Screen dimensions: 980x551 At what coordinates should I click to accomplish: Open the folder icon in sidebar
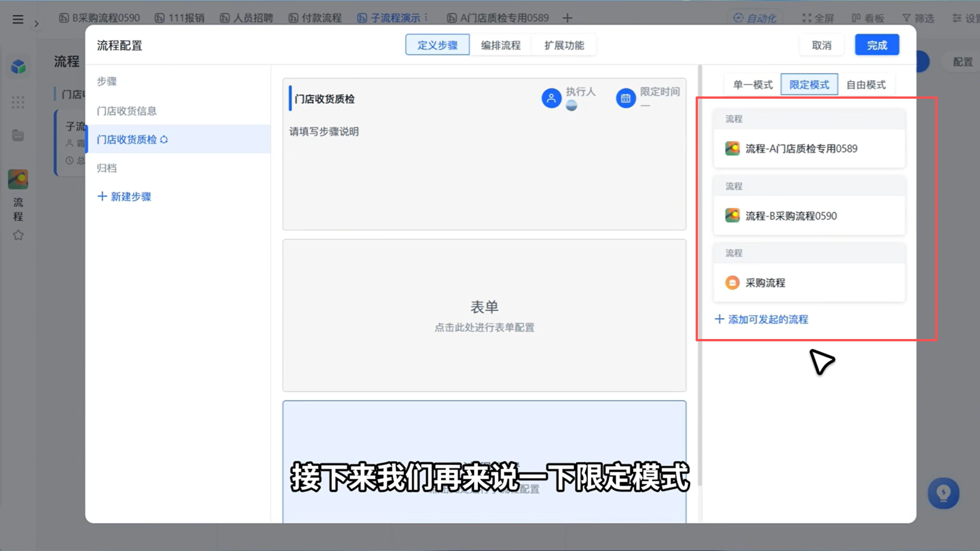click(x=18, y=135)
